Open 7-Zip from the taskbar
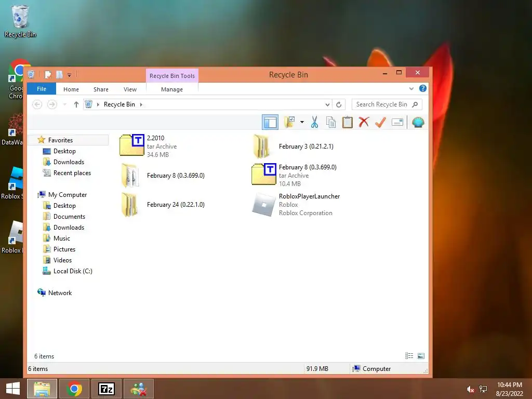The image size is (532, 399). tap(106, 389)
